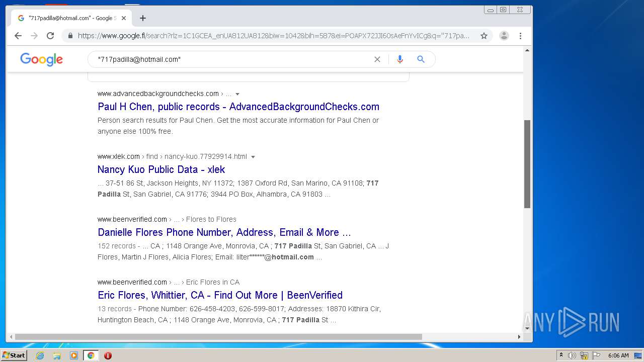Expand options for advancedbackgroundchecks.com result
644x362 pixels.
pyautogui.click(x=237, y=94)
